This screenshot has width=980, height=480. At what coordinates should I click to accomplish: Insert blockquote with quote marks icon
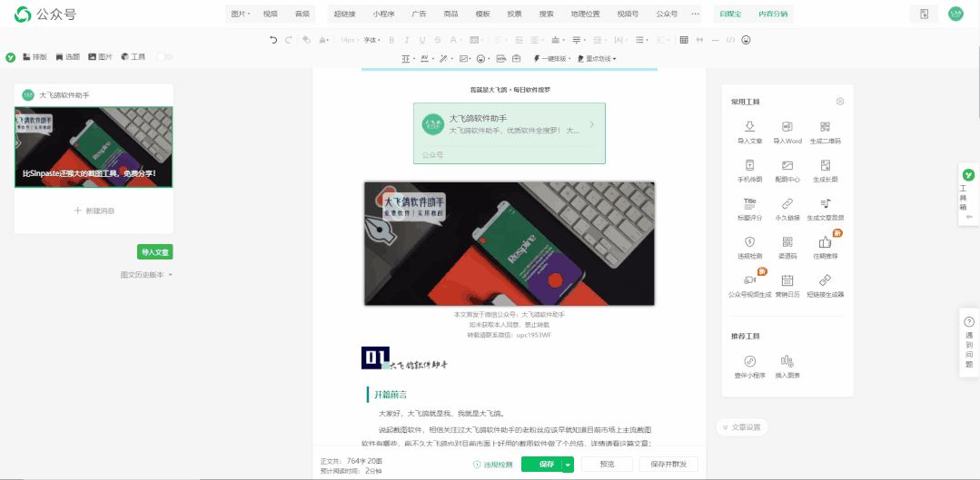point(699,40)
